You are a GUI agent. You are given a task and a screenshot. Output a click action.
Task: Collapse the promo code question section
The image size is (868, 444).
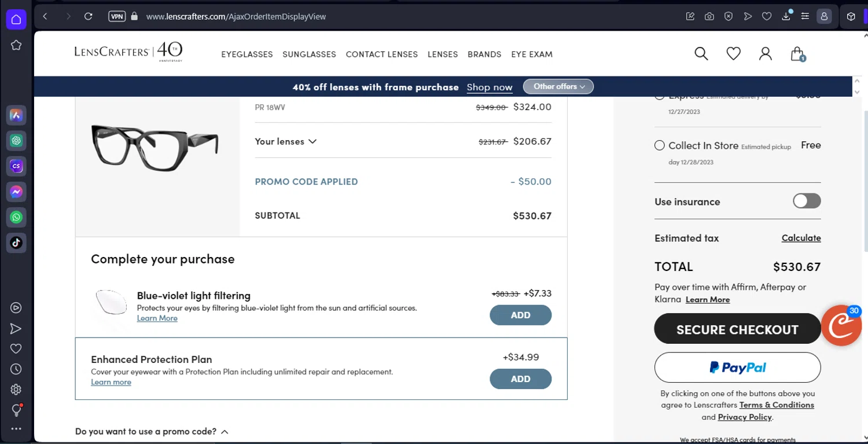(x=152, y=431)
